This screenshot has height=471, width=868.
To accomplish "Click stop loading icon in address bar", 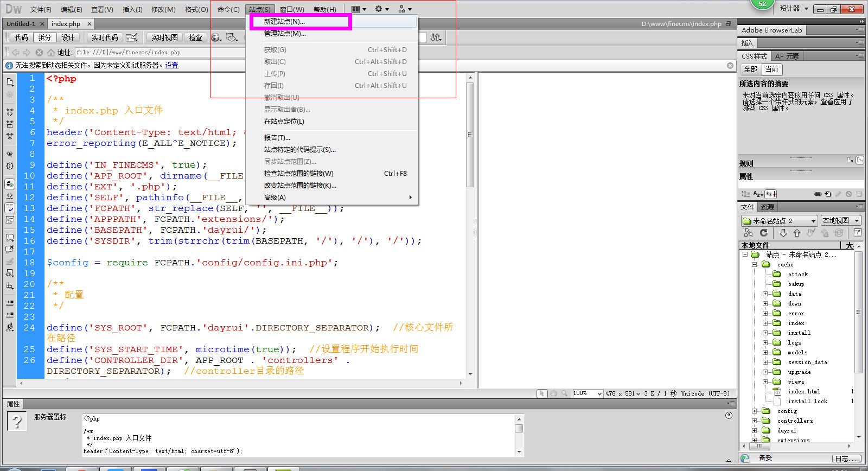I will point(39,53).
